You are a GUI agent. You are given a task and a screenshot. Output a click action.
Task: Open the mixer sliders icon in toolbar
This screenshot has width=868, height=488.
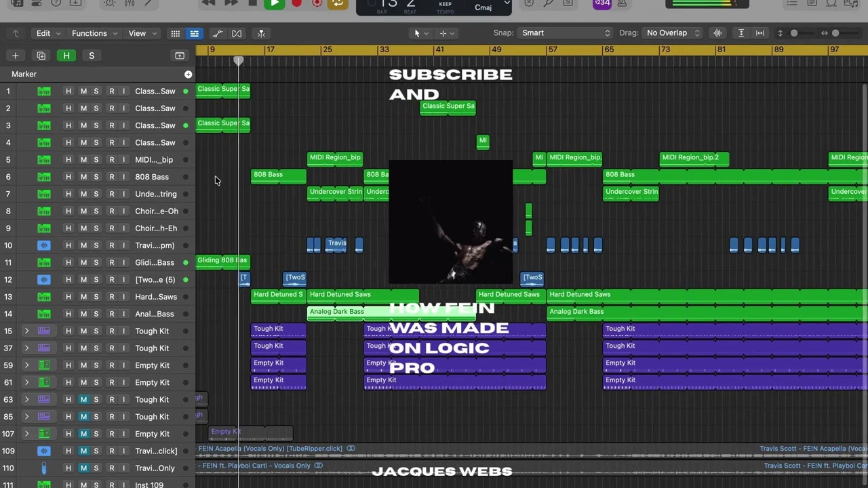129,3
